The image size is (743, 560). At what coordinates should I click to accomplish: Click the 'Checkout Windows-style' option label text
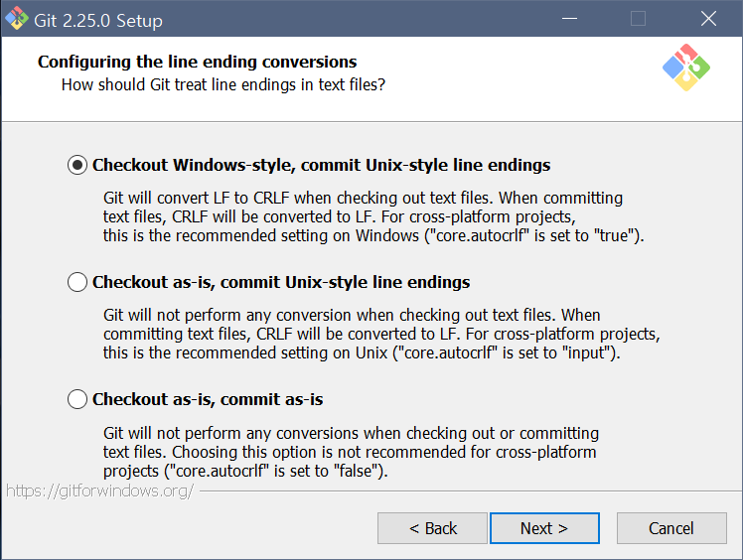click(x=321, y=165)
